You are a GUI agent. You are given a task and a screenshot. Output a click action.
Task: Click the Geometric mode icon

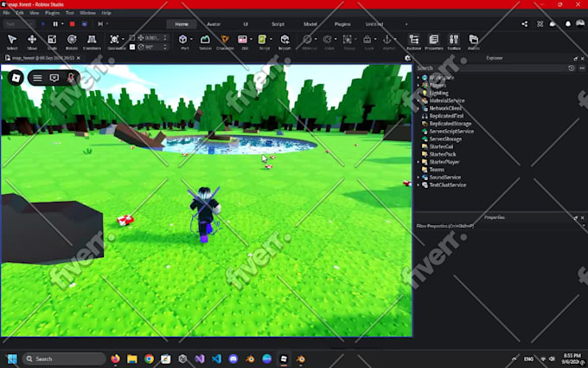[115, 40]
